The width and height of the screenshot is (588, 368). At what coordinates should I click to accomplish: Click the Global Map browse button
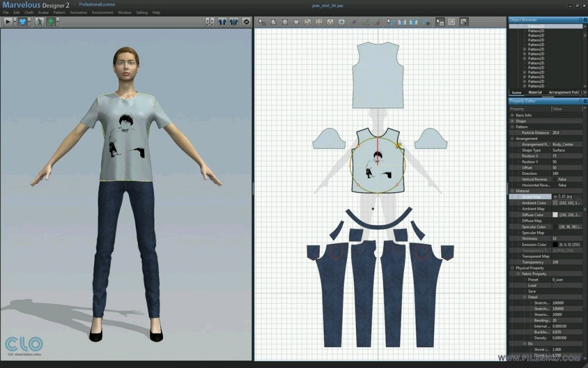pos(578,197)
